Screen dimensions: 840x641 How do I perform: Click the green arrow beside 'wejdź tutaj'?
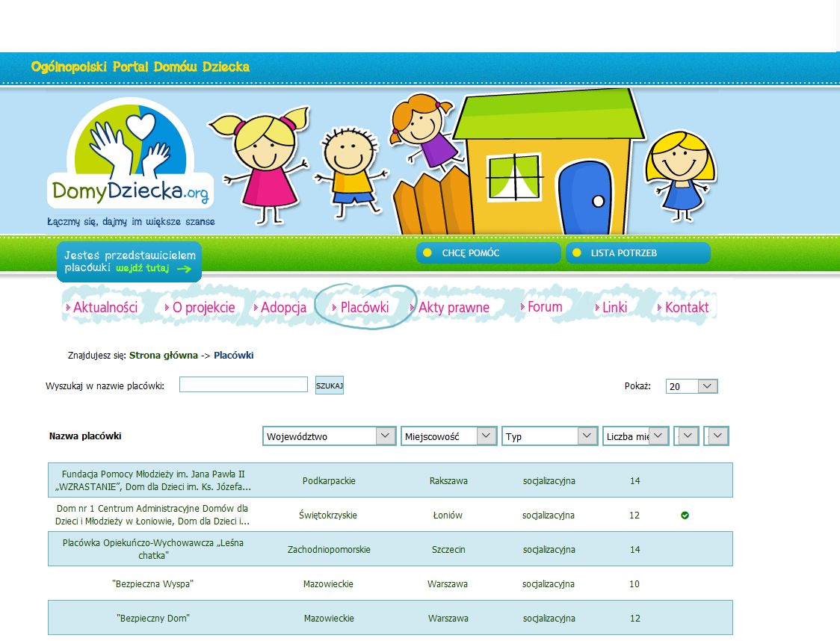pyautogui.click(x=184, y=269)
